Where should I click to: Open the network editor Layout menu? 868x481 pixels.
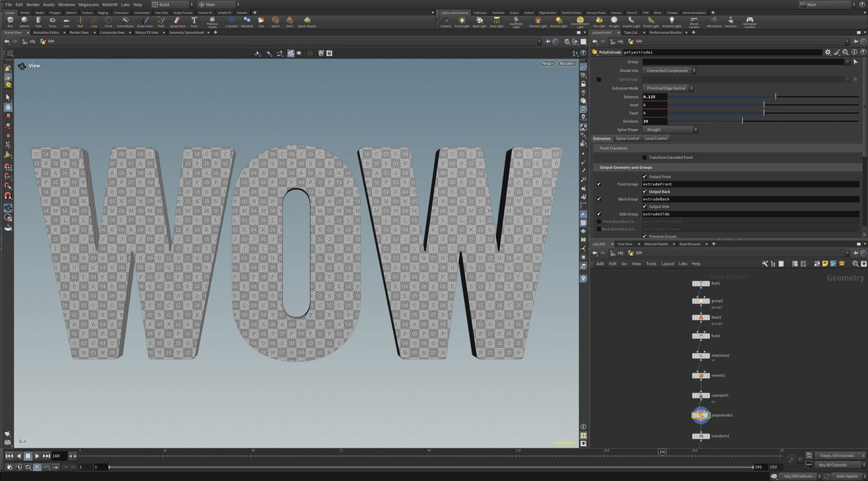pyautogui.click(x=668, y=264)
